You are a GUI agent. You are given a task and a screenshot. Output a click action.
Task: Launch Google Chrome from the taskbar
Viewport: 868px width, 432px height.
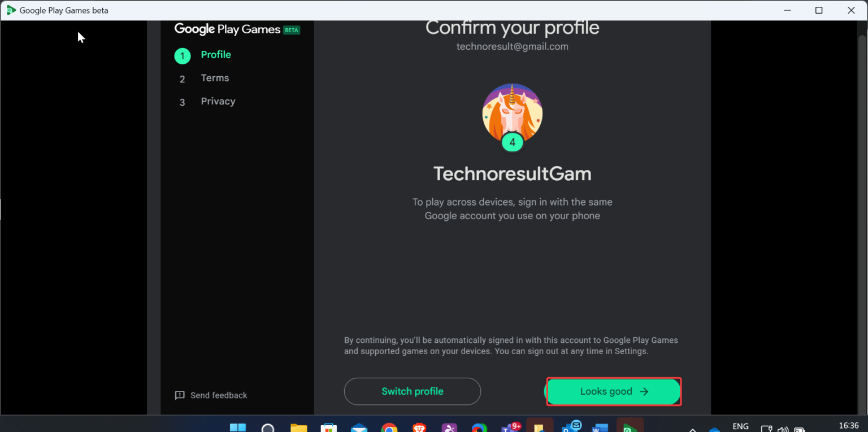coord(389,426)
